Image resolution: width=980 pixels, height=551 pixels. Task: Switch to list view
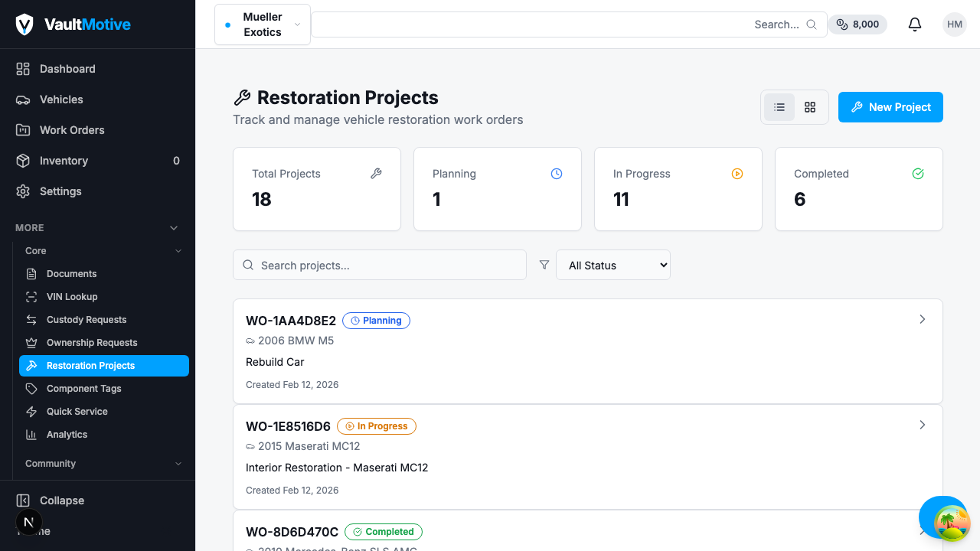tap(779, 107)
